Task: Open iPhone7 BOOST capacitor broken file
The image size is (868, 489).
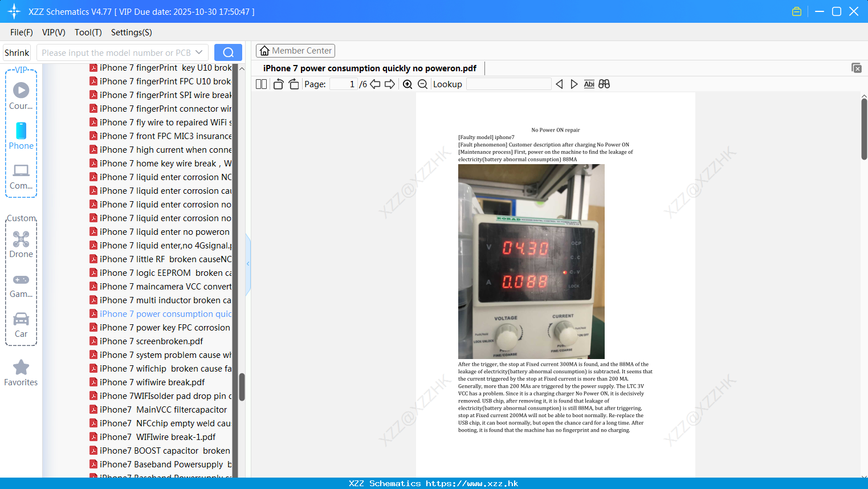Action: click(x=160, y=451)
